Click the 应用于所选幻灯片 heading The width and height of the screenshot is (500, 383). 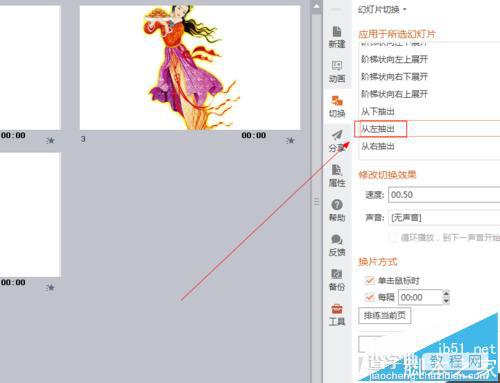397,34
